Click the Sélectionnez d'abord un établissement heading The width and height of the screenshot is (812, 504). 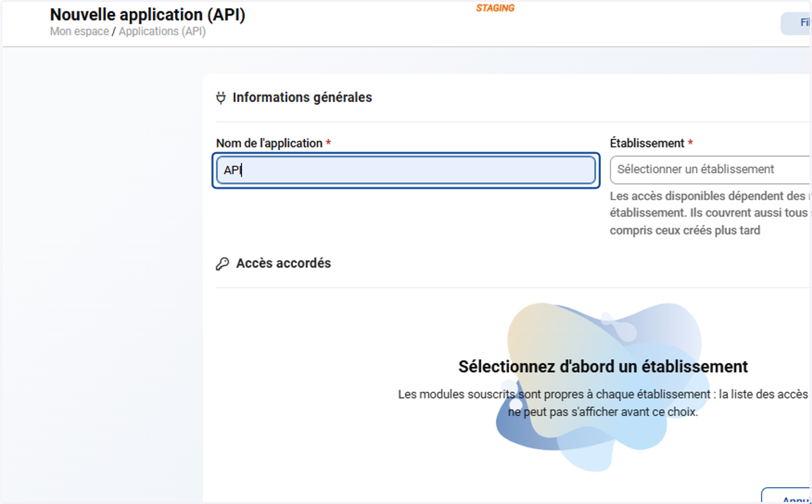(x=603, y=367)
